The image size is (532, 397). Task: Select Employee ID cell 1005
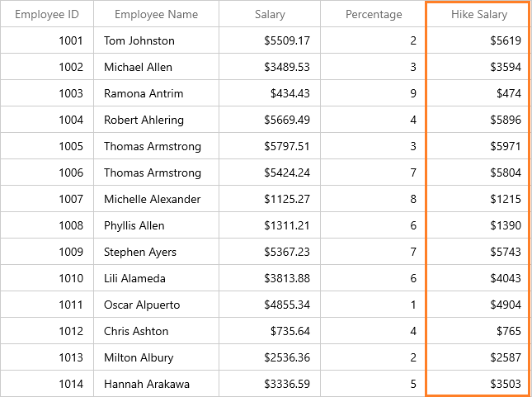tap(71, 146)
